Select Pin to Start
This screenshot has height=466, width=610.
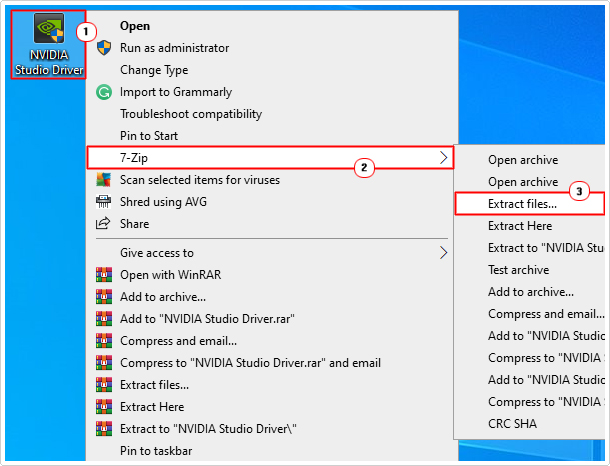[x=149, y=136]
